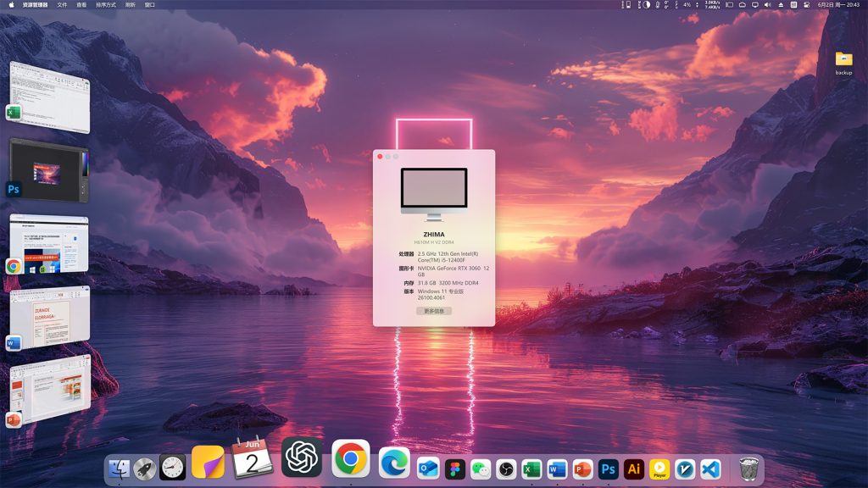868x488 pixels.
Task: Open the 文件 menu in menu bar
Action: (x=62, y=5)
